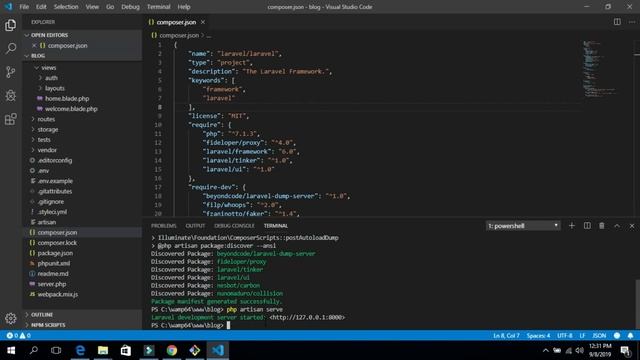The width and height of the screenshot is (640, 360).
Task: Open Windows Start menu
Action: 11,350
